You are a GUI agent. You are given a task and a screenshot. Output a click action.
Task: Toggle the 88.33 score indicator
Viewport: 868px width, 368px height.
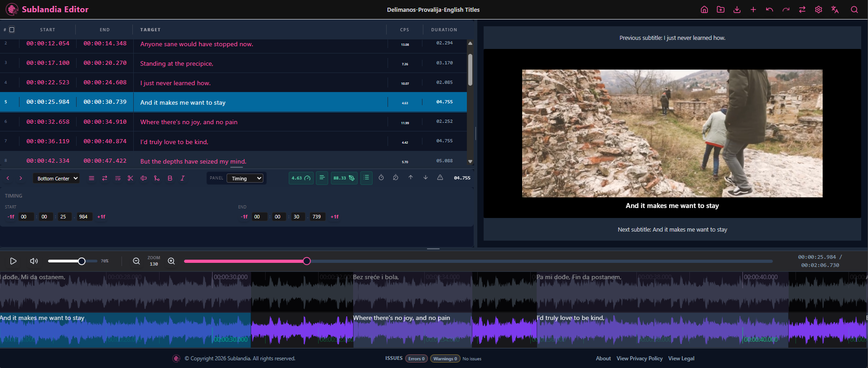point(344,178)
